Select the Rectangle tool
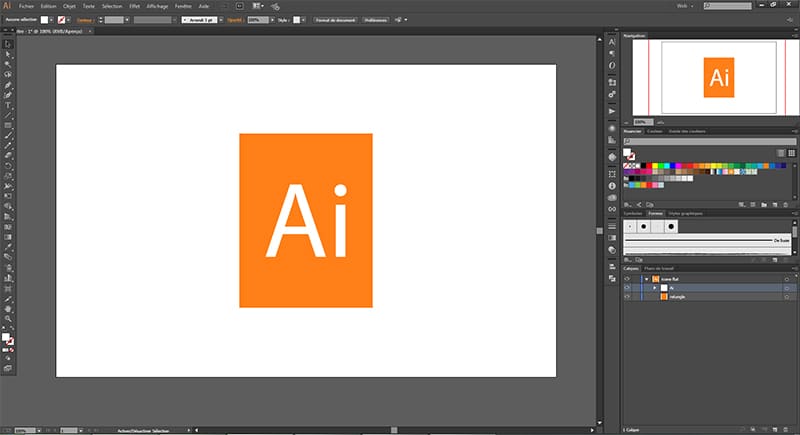 pyautogui.click(x=8, y=125)
